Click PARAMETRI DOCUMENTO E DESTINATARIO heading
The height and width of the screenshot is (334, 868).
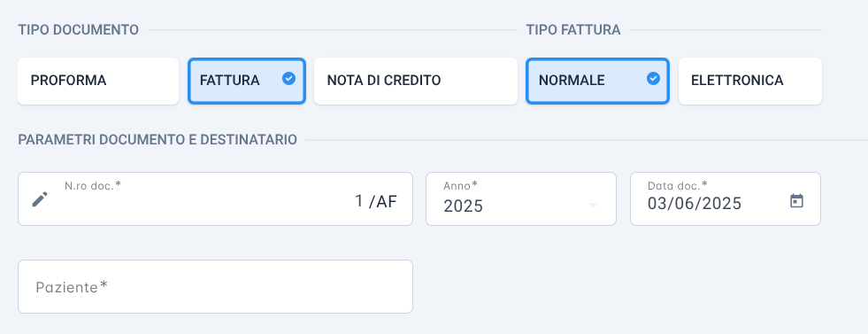(x=157, y=140)
